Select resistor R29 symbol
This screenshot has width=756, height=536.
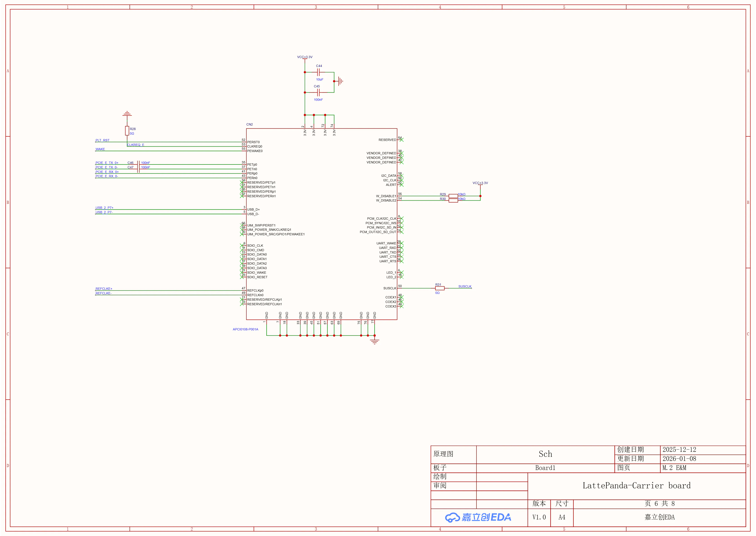click(453, 196)
